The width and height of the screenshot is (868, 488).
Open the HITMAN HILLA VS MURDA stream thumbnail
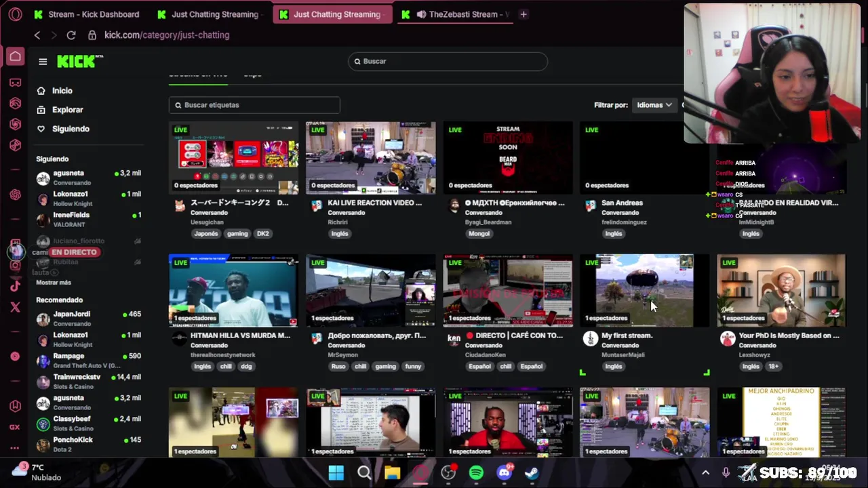(233, 291)
